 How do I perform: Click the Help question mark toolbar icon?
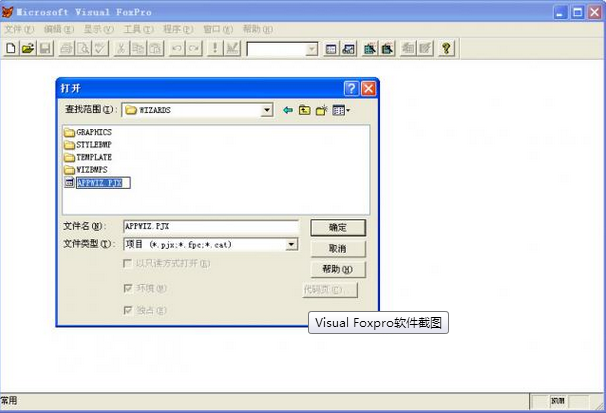point(446,49)
